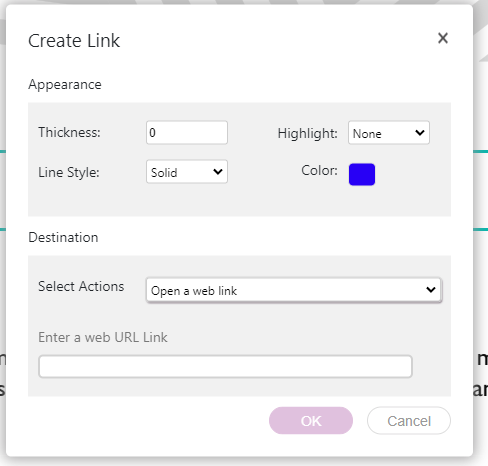Click the 'Create Link' dialog title

[x=74, y=41]
